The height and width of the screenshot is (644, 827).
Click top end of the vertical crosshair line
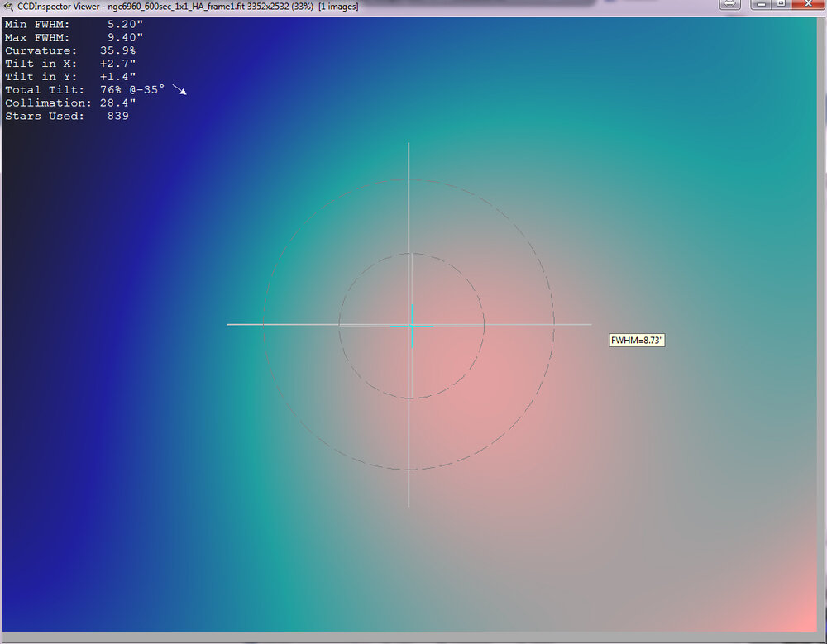[x=409, y=145]
